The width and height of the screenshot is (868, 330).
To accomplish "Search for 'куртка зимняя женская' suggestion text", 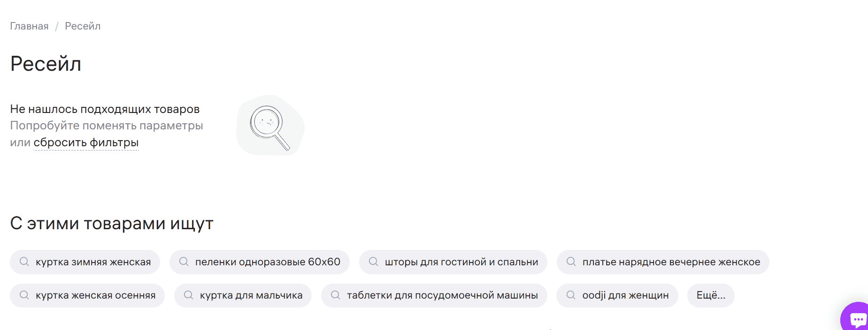I will [93, 262].
